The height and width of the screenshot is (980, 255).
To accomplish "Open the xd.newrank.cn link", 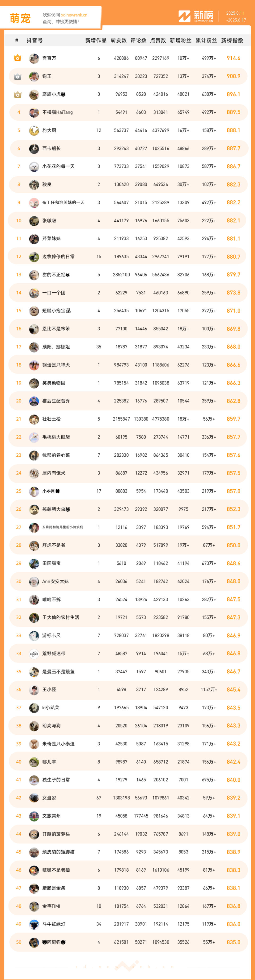I will [x=74, y=15].
